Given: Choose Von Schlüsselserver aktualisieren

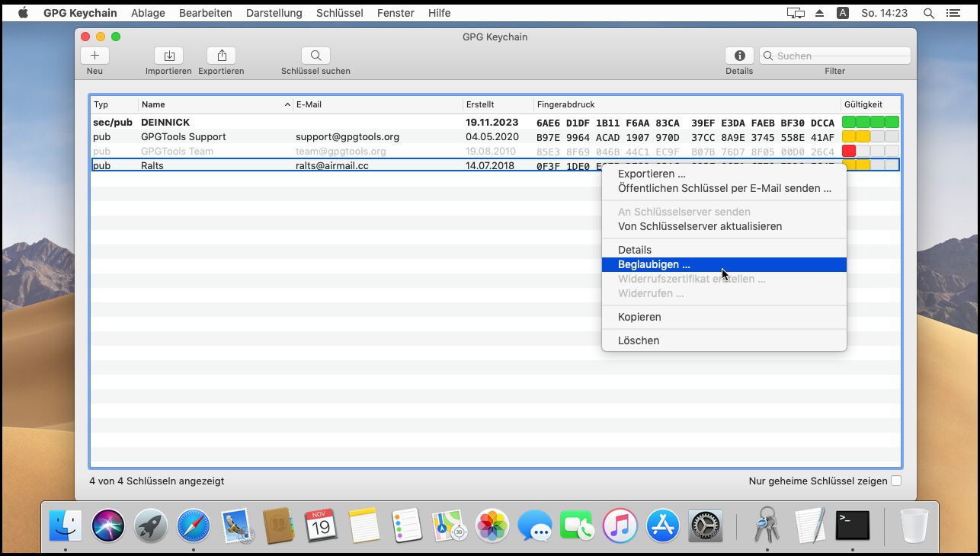Looking at the screenshot, I should click(x=700, y=226).
